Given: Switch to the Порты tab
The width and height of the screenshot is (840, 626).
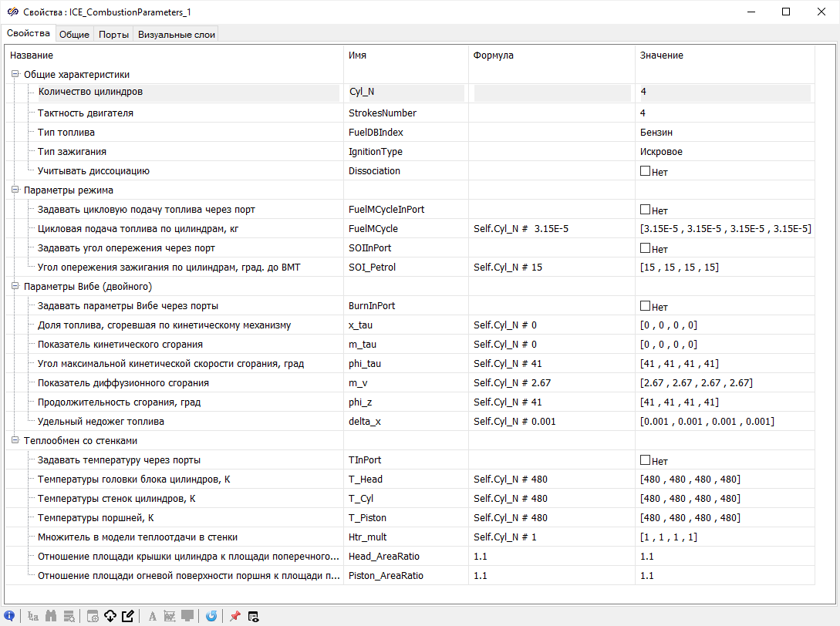Looking at the screenshot, I should (x=113, y=34).
